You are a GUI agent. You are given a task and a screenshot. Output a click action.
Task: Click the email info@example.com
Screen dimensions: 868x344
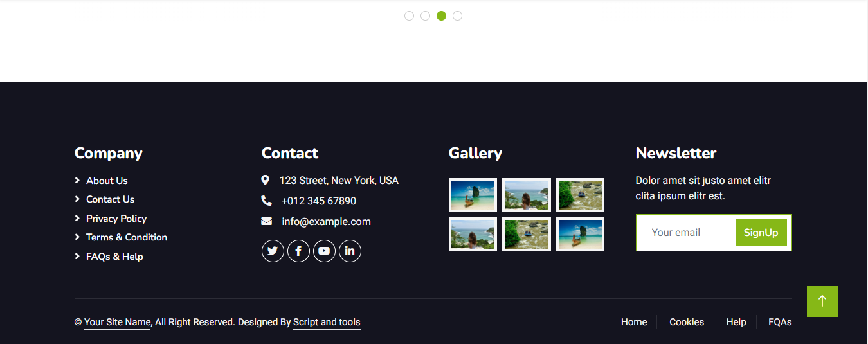326,222
